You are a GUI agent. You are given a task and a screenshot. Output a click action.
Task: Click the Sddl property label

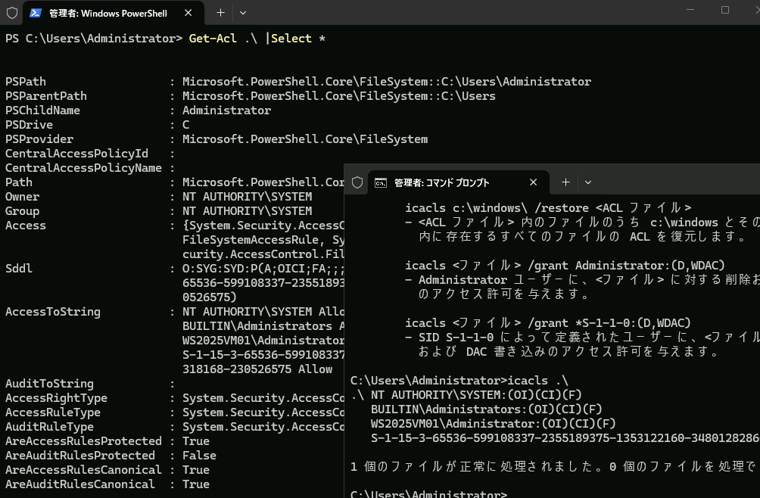pyautogui.click(x=18, y=269)
